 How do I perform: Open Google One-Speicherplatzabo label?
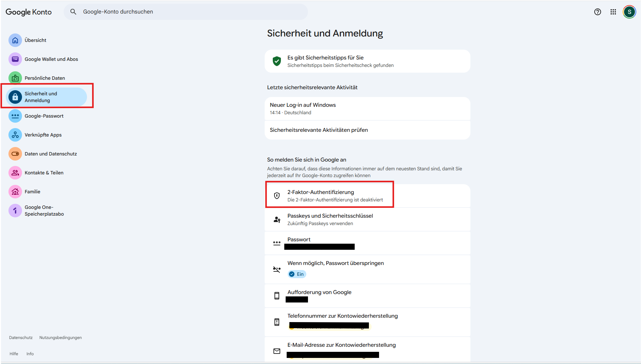coord(44,211)
